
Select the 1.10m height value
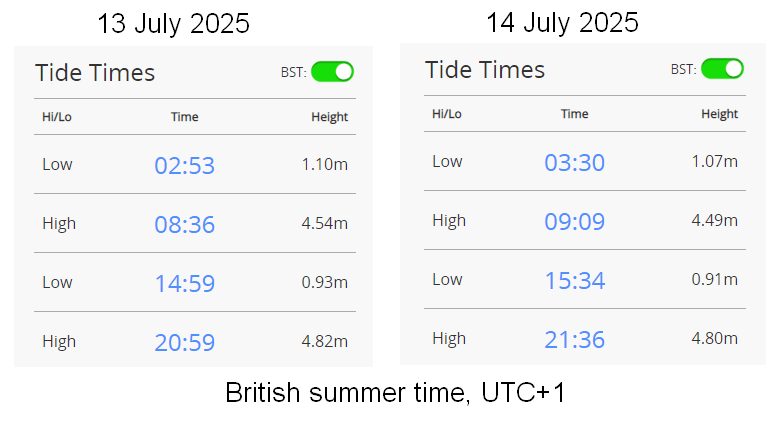(x=325, y=164)
